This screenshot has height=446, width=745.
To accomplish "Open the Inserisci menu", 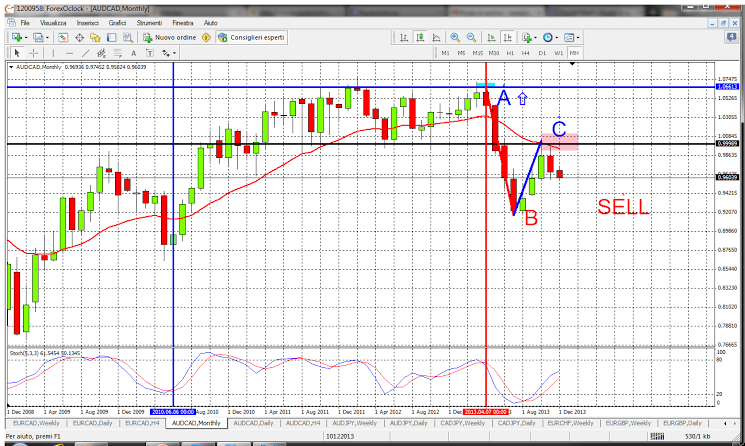I will pyautogui.click(x=88, y=23).
